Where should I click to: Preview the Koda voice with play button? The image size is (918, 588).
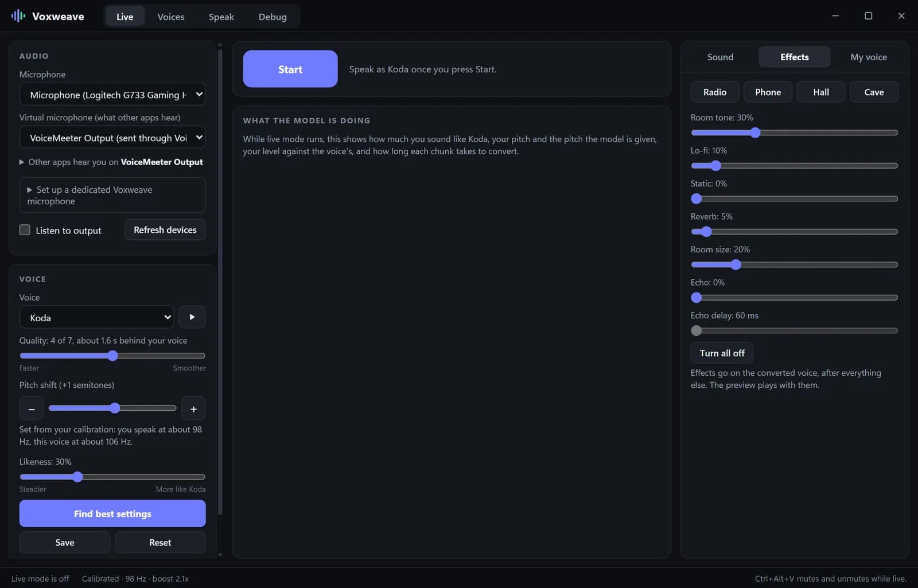192,317
